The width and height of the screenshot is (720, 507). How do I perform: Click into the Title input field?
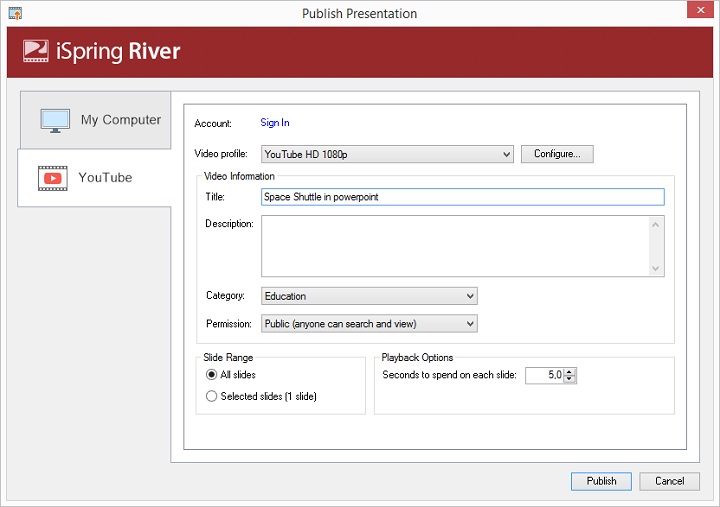click(x=462, y=197)
